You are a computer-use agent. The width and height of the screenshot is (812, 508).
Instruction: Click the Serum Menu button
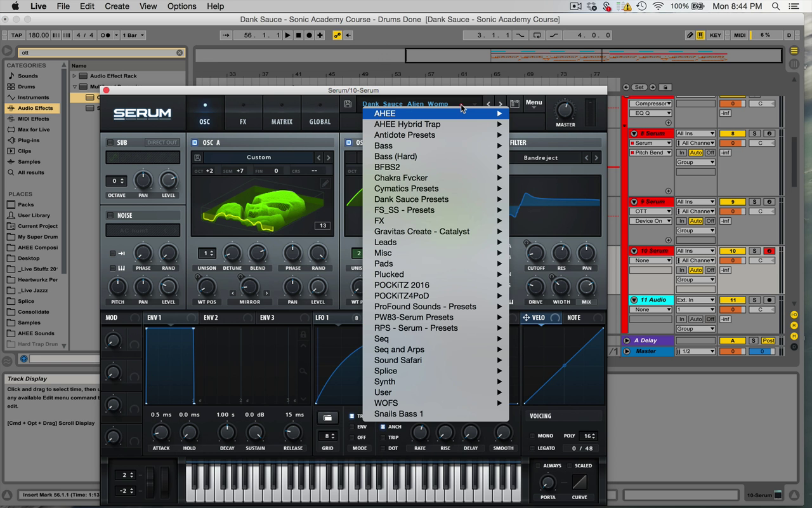tap(534, 103)
